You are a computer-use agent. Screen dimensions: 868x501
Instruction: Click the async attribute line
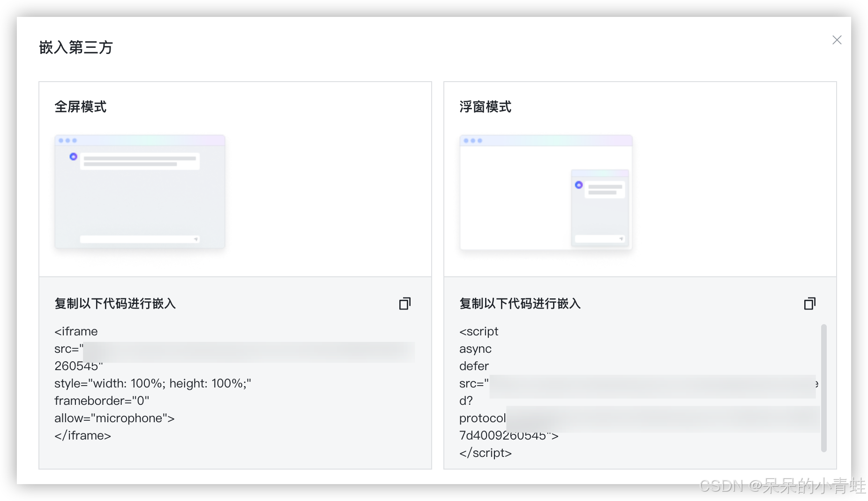point(475,349)
